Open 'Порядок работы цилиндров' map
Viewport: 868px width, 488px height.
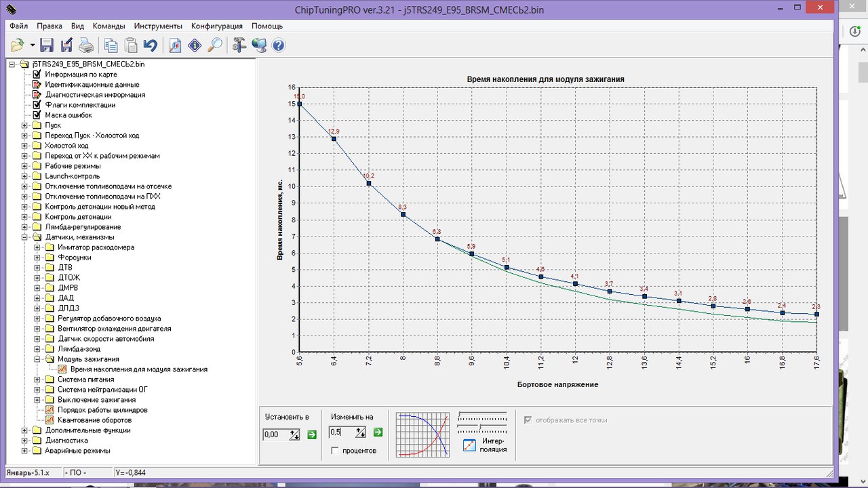[102, 410]
